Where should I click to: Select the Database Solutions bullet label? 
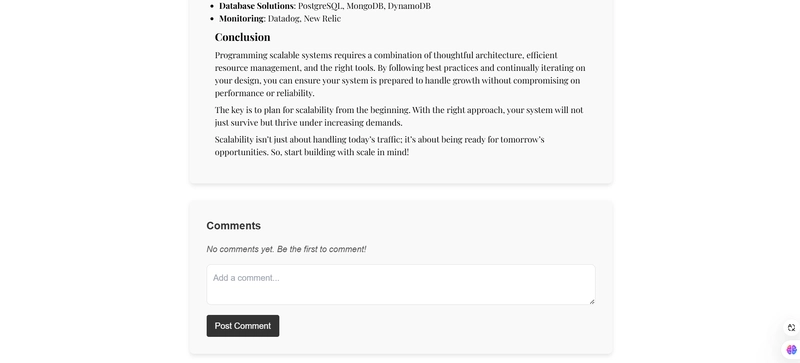pos(258,6)
